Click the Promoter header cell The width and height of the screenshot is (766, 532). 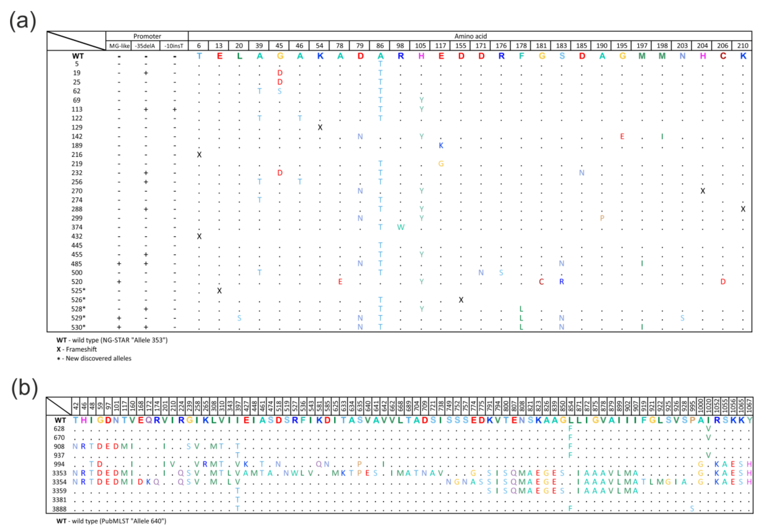tap(147, 36)
